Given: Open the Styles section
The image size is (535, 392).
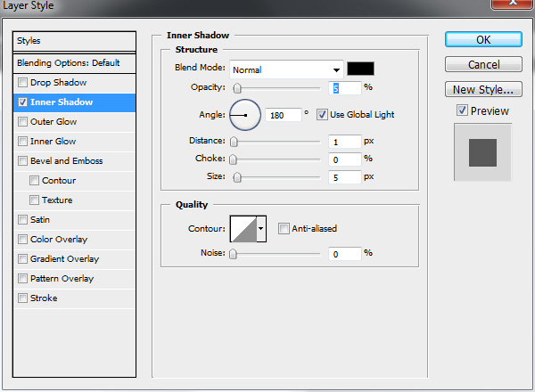Looking at the screenshot, I should coord(74,41).
